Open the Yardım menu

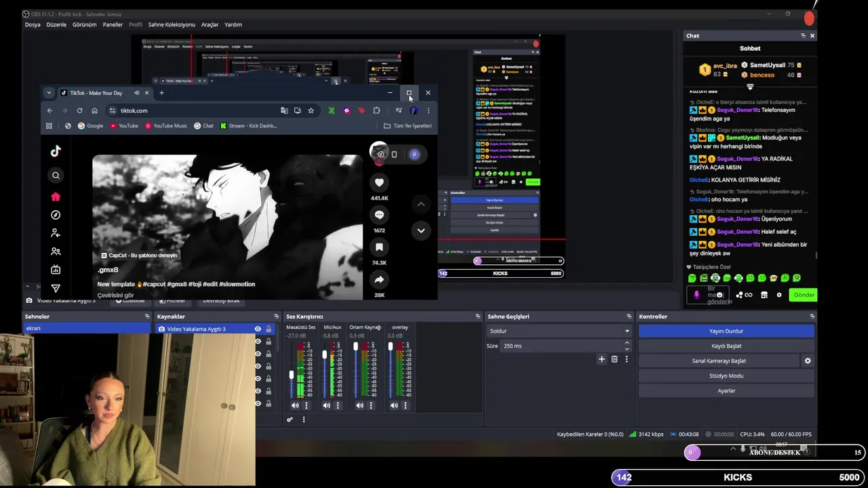233,24
